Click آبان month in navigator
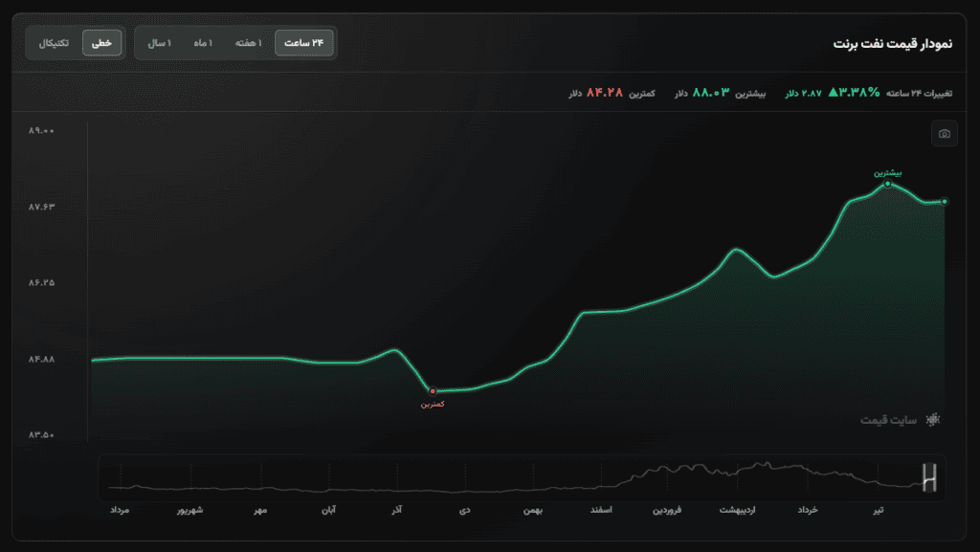This screenshot has width=980, height=552. point(329,510)
